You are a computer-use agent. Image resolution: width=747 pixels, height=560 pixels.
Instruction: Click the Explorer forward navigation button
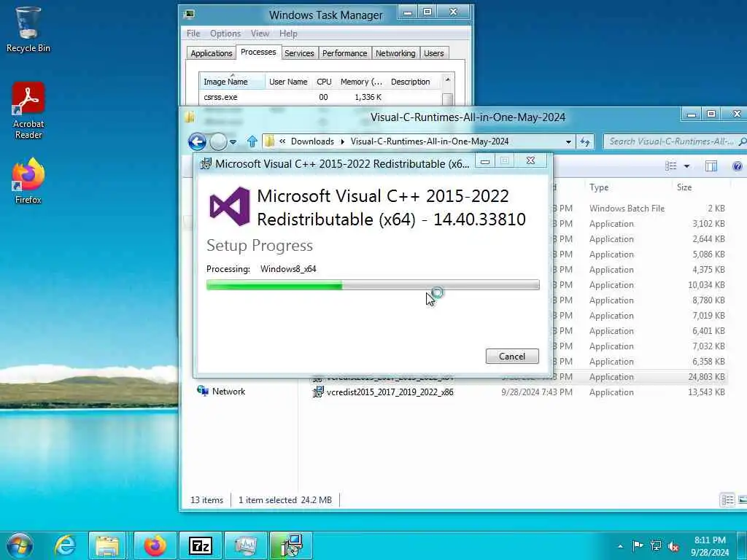coord(218,141)
